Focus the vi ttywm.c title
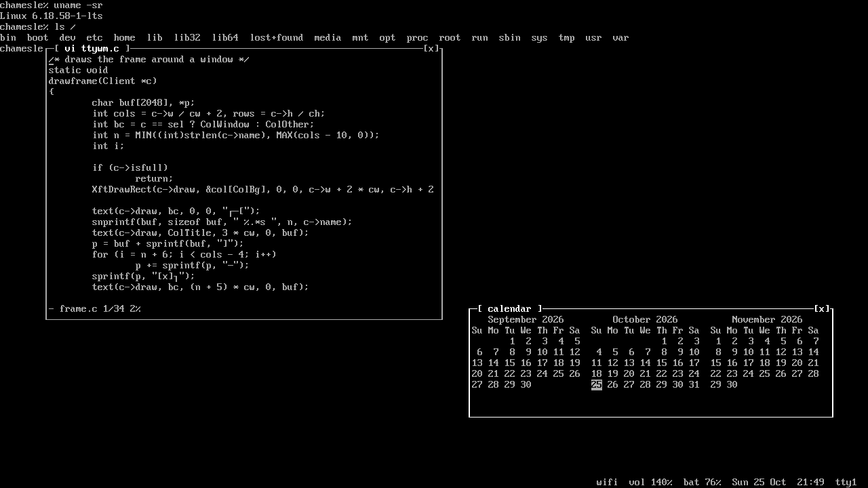The width and height of the screenshot is (868, 488). click(x=92, y=49)
